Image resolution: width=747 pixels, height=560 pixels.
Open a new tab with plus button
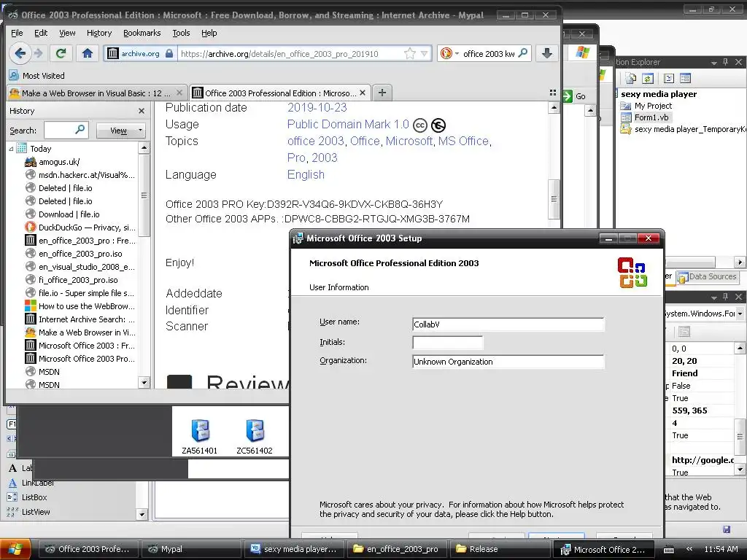pos(382,93)
